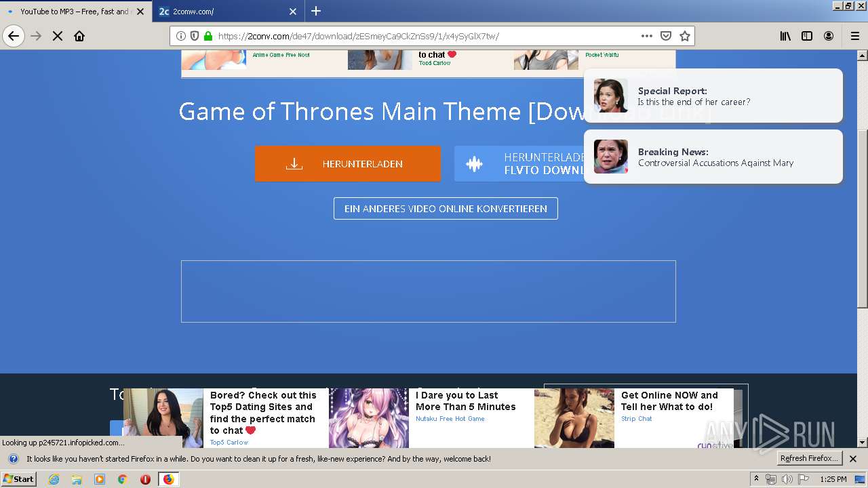Screen dimensions: 868x488
Task: Open the Firefox home page
Action: (x=79, y=36)
